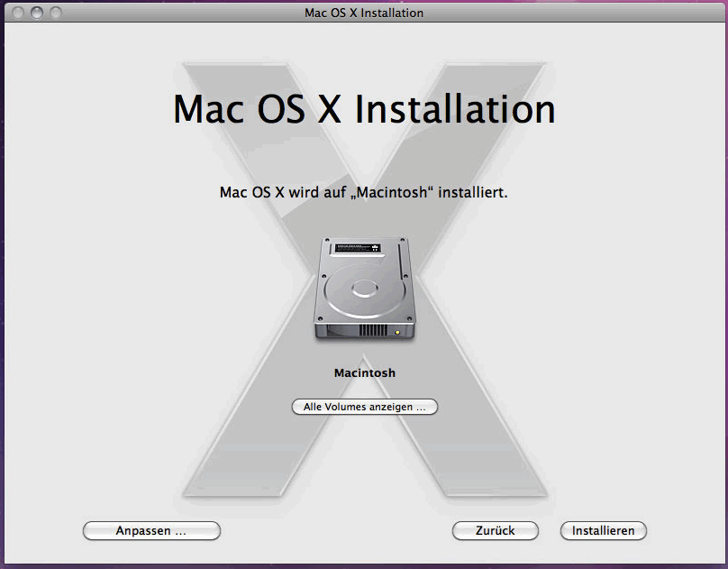
Task: Click the window title Mac OS X Installation
Action: [363, 13]
